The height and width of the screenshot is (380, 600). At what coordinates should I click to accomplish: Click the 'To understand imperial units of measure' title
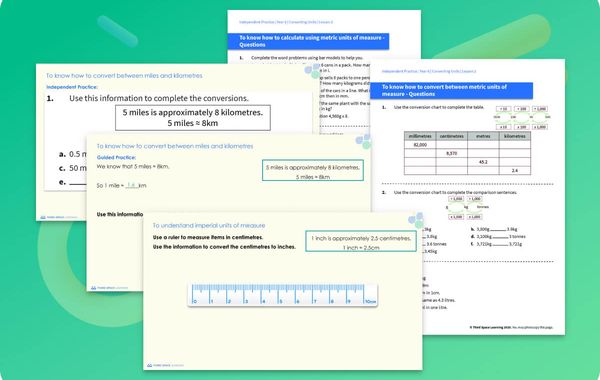(x=209, y=225)
